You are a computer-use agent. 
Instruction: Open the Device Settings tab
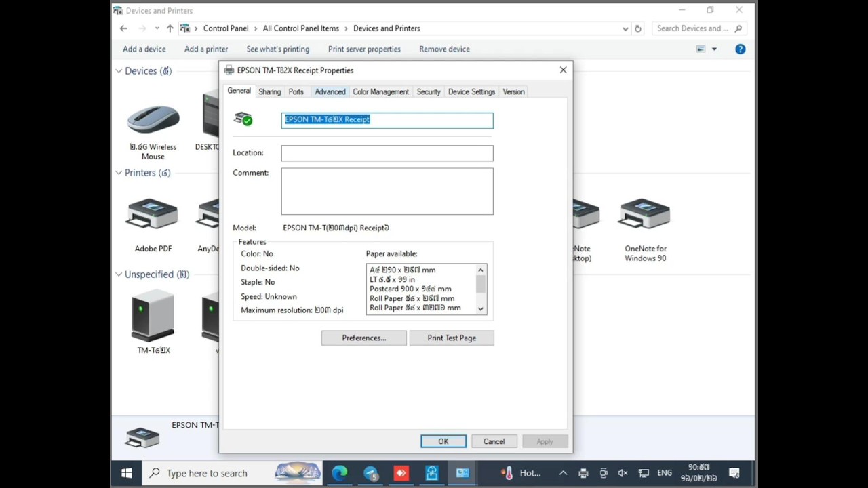[471, 91]
